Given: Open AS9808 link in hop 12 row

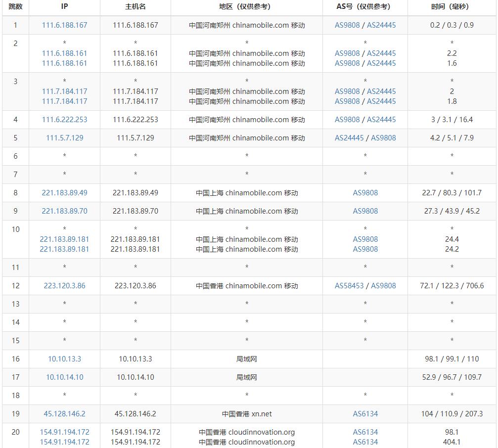Looking at the screenshot, I should [x=383, y=286].
